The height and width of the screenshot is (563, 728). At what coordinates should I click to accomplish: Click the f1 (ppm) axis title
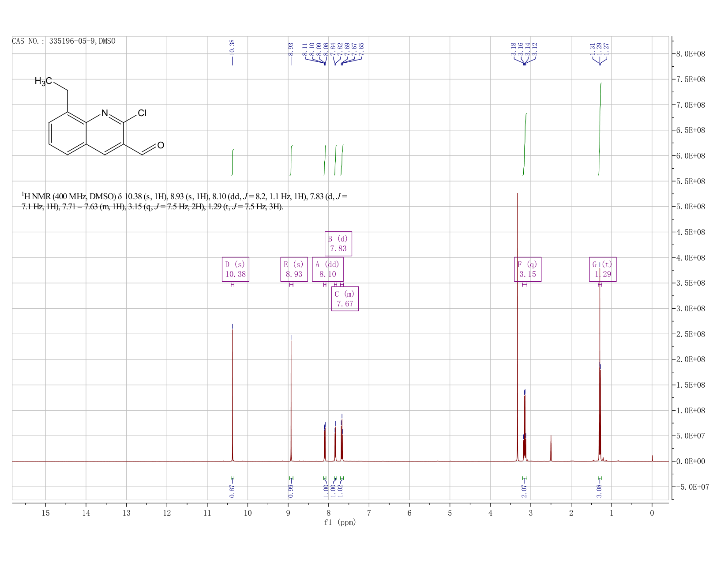click(x=340, y=522)
